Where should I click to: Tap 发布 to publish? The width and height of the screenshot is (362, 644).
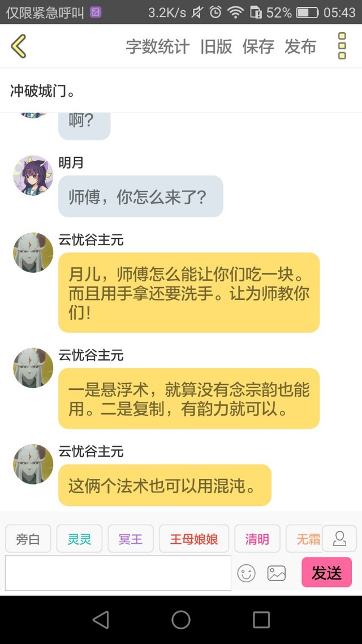pyautogui.click(x=300, y=46)
